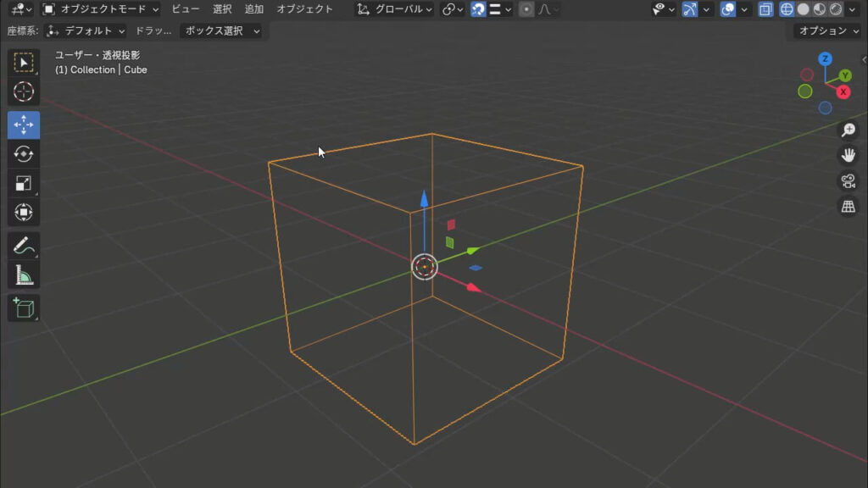Switch to solid viewport shading
The width and height of the screenshot is (868, 488).
[x=804, y=8]
